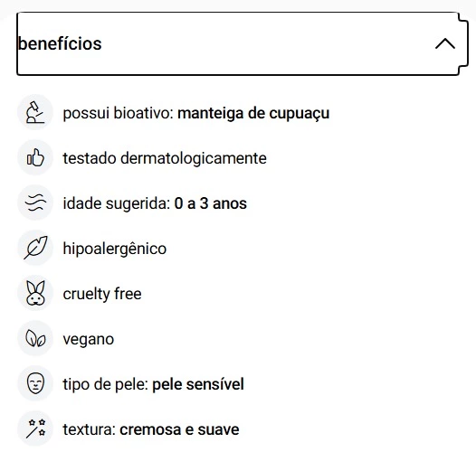The height and width of the screenshot is (452, 476).
Task: Click the magic wand textura icon
Action: (35, 428)
